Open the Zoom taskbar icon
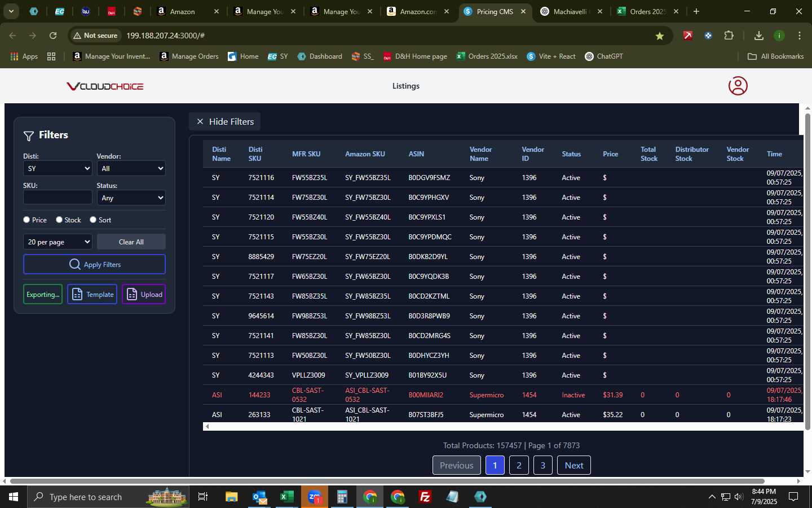Screen dimensions: 812x508 315,497
